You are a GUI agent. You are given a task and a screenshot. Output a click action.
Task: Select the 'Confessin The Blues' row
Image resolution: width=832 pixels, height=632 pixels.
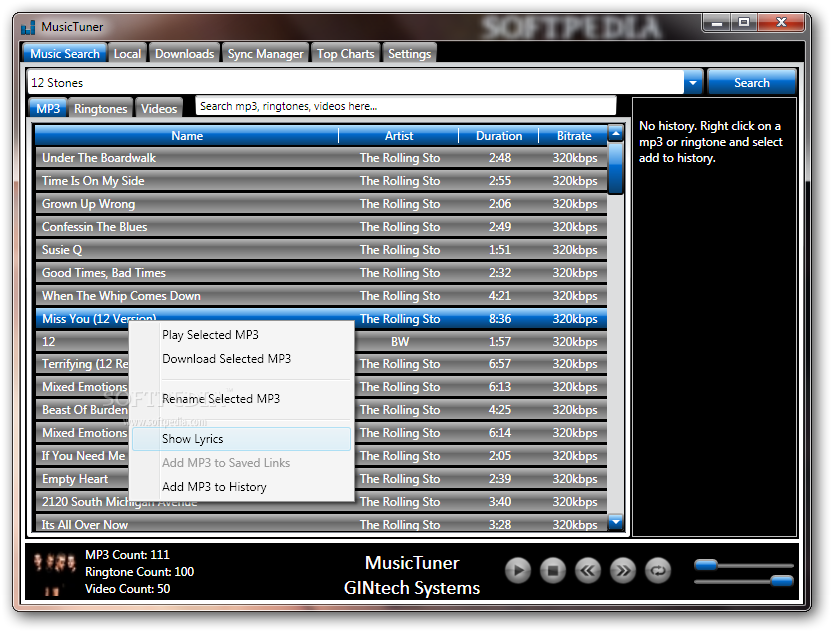click(x=322, y=227)
